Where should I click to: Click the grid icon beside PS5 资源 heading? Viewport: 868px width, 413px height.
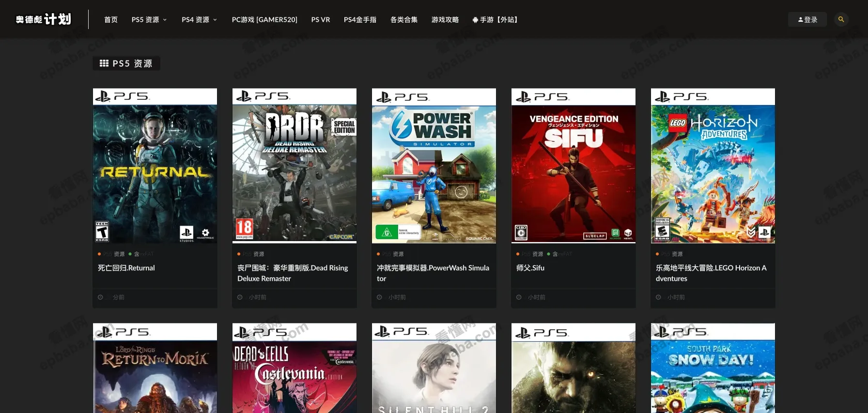[x=104, y=63]
